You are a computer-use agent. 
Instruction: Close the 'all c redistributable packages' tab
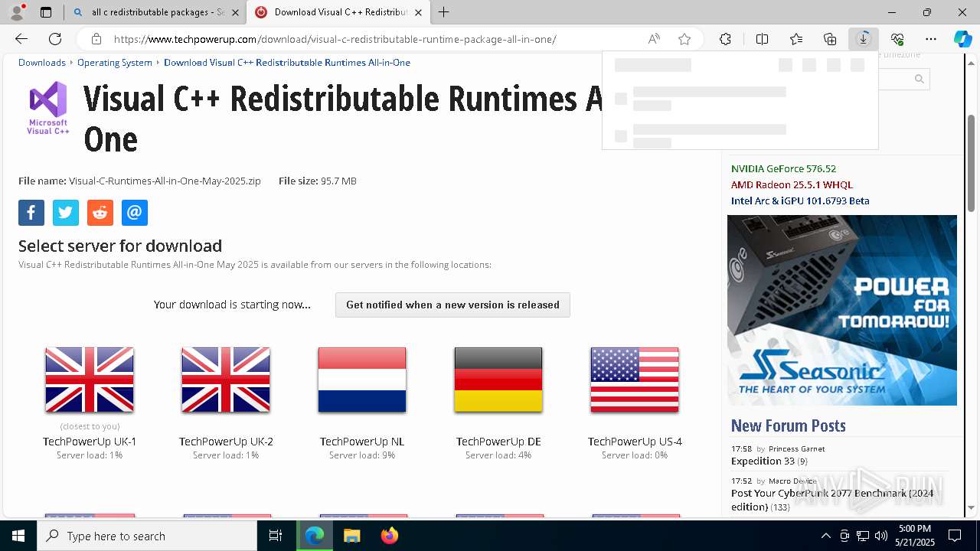[x=234, y=12]
